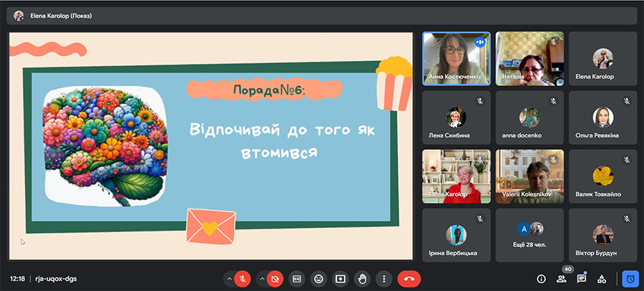Viewport: 644px width, 291px height.
Task: Open more options three-dot menu
Action: pos(384,278)
